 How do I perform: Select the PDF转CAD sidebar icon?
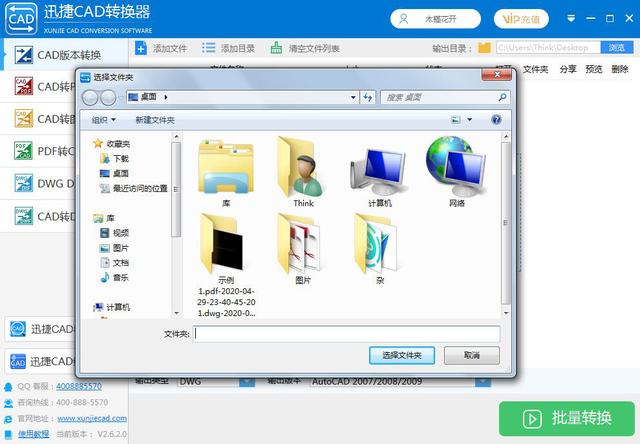pyautogui.click(x=23, y=151)
